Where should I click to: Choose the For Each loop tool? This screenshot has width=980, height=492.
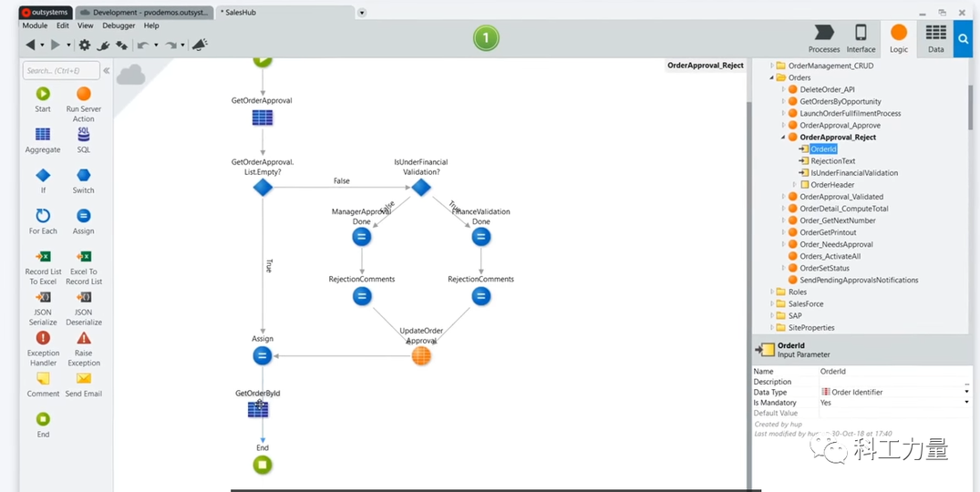coord(43,216)
